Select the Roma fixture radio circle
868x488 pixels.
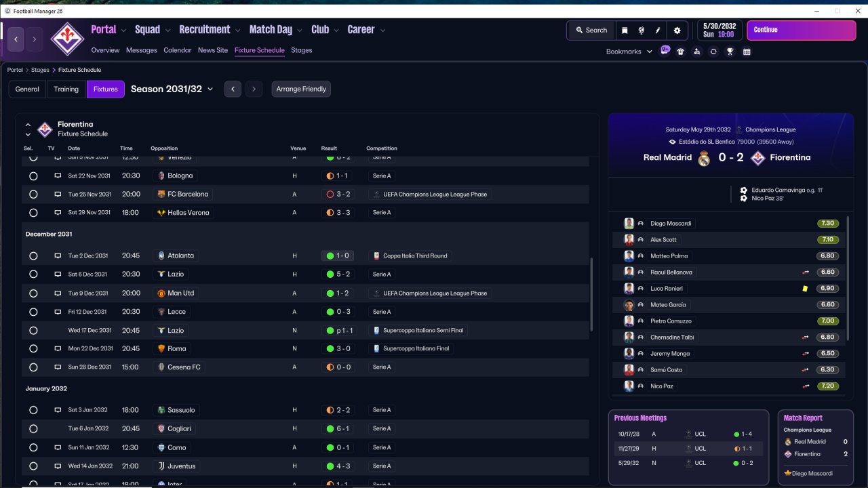click(x=33, y=348)
